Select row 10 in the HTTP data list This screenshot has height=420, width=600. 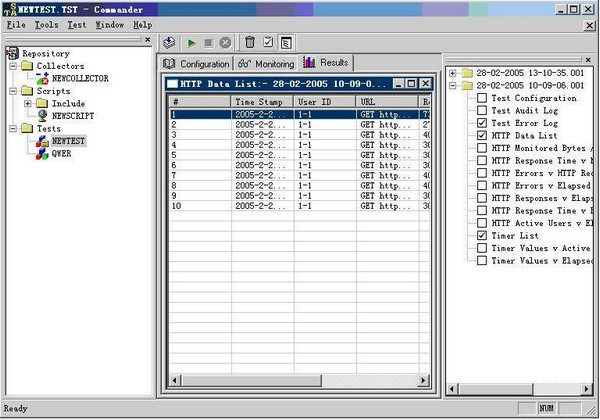coord(300,206)
